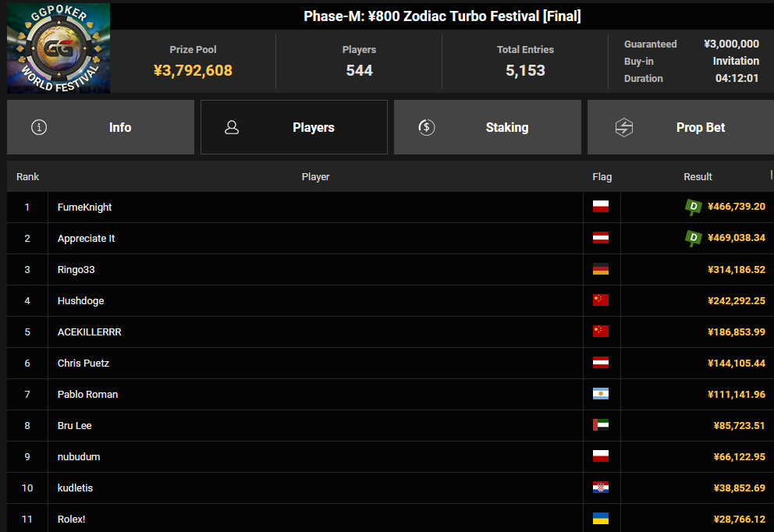Click the green deal badge beside Appreciate It's result

(x=694, y=238)
